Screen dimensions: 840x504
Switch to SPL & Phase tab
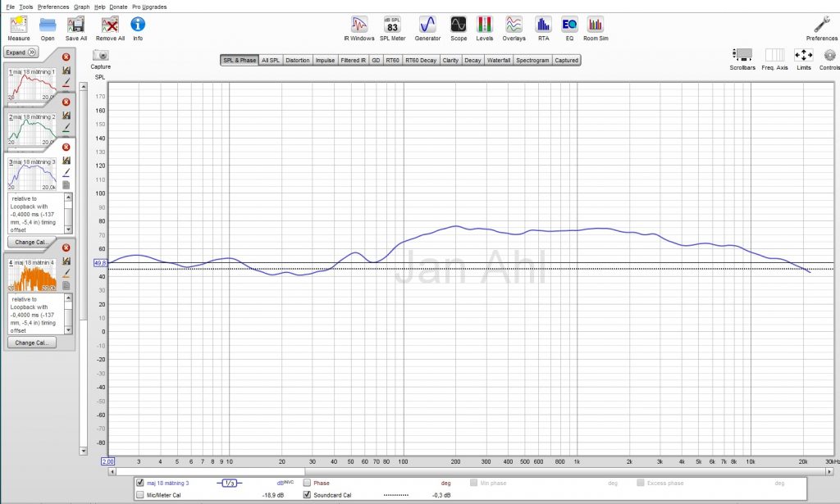click(x=240, y=61)
